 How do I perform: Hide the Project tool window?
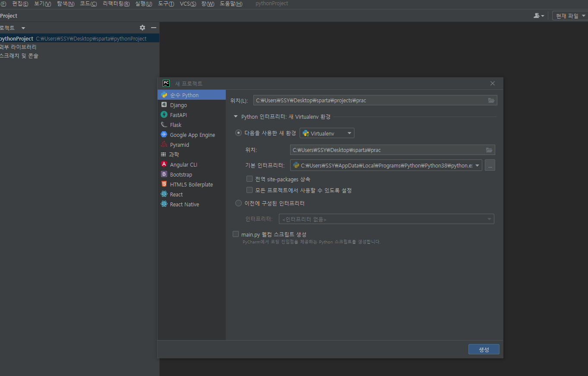[x=153, y=28]
